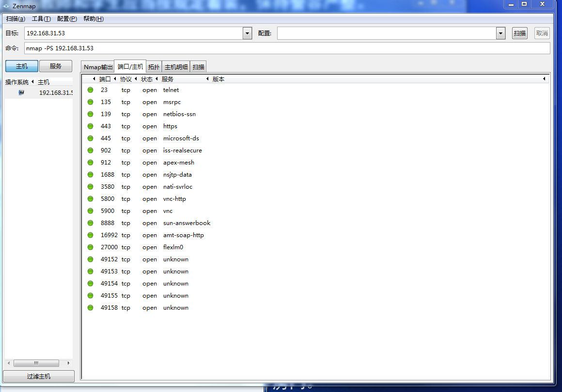
Task: Click the host list scroll left arrow
Action: (9, 363)
